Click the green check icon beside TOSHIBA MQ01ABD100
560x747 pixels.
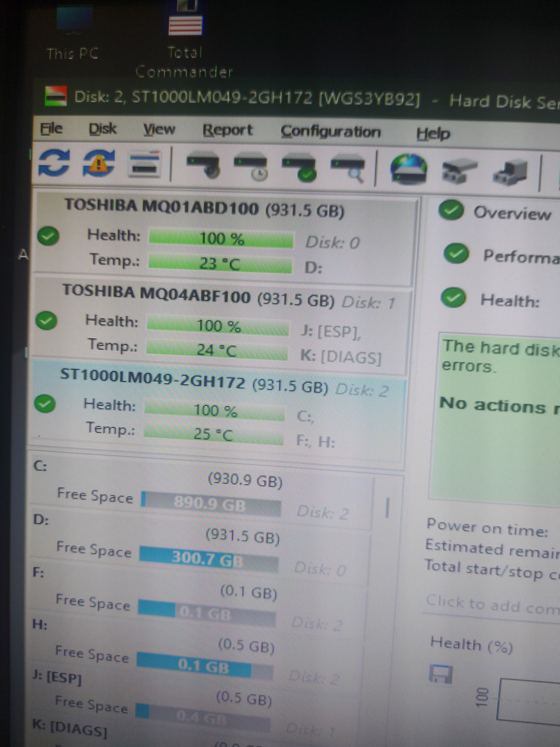point(48,236)
